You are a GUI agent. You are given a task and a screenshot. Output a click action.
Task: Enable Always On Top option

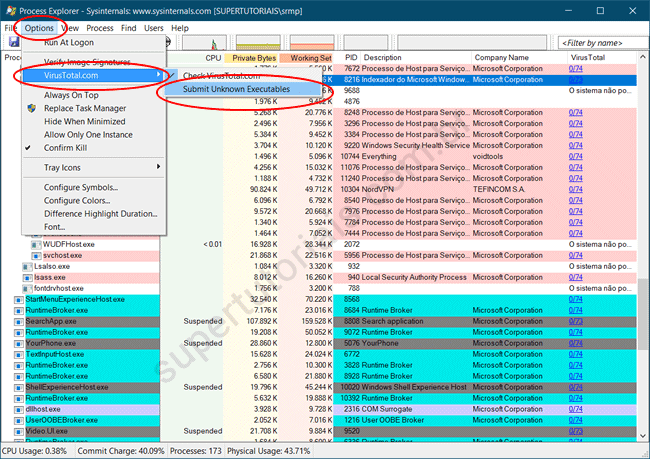click(70, 94)
